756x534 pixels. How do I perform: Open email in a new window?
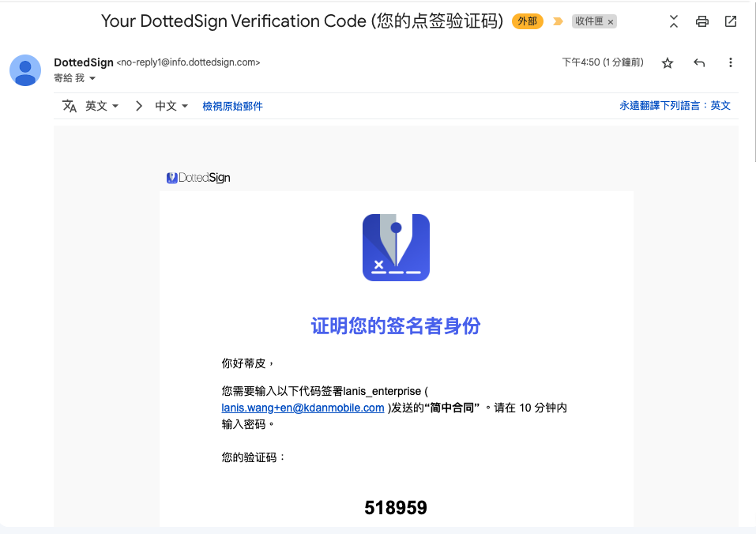point(731,21)
